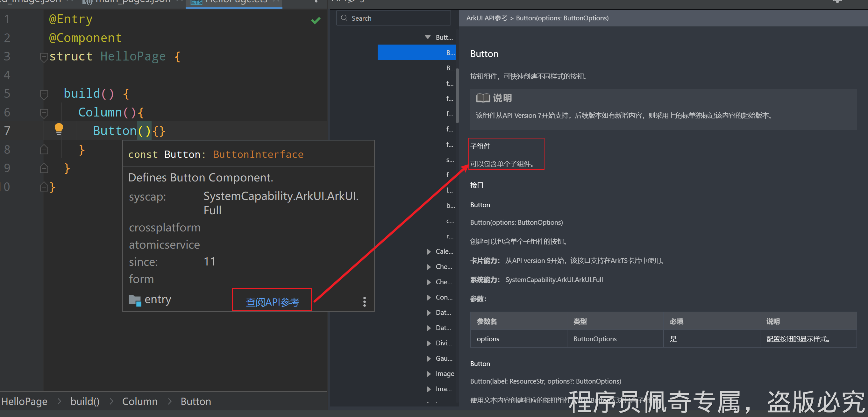
Task: Click the Column breadcrumb in the bottom bar
Action: point(139,401)
